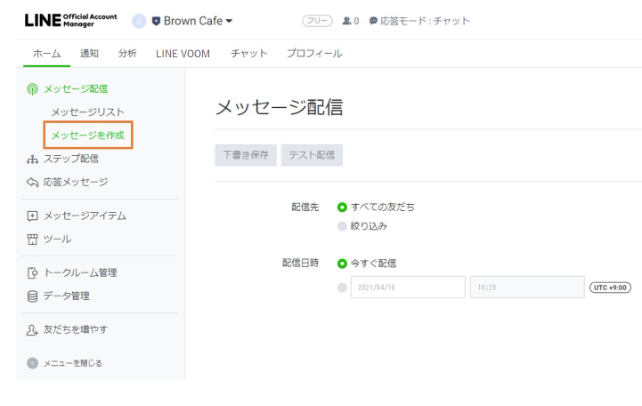Click the 2021/04/16 date input field
This screenshot has height=406, width=642.
click(407, 287)
